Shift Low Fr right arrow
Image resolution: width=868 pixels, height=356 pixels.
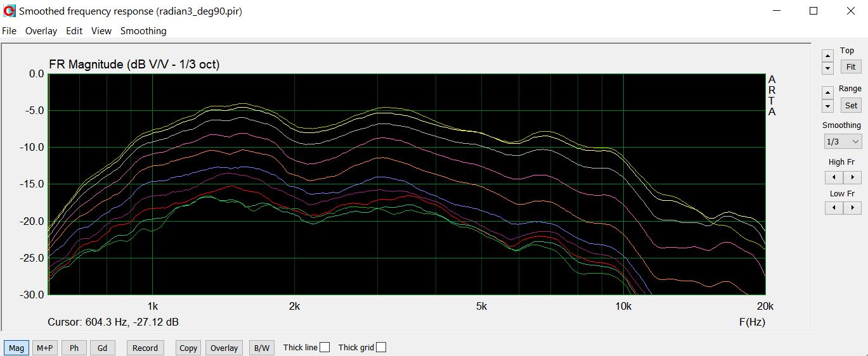coord(852,208)
